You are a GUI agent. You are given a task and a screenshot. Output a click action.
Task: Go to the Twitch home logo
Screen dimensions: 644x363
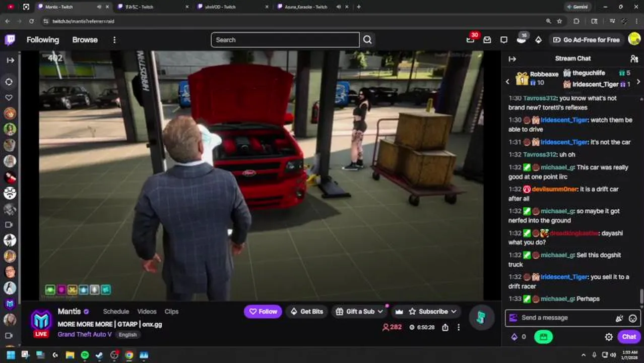10,40
